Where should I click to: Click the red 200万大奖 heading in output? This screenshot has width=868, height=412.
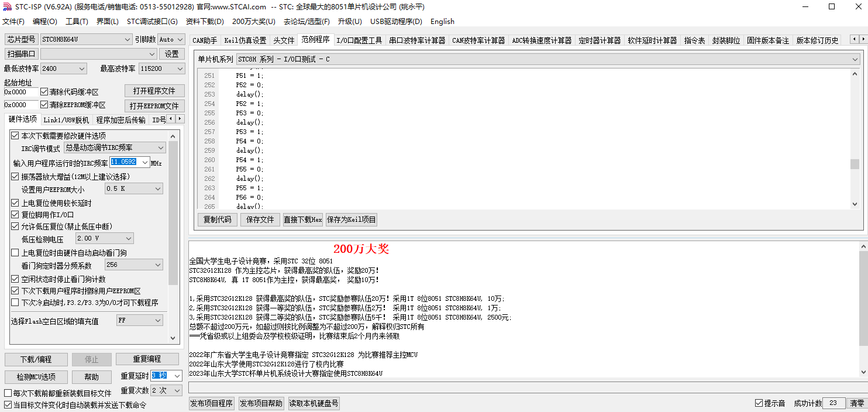tap(361, 249)
